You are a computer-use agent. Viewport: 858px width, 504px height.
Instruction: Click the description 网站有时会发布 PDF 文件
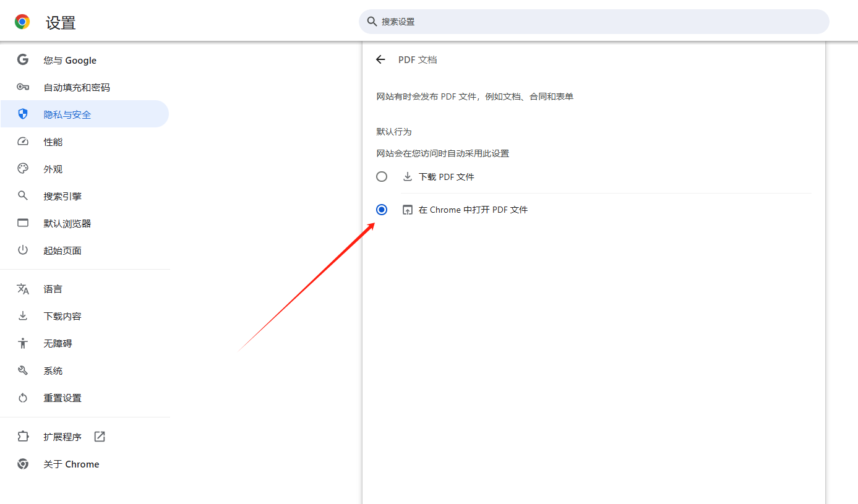click(x=475, y=96)
